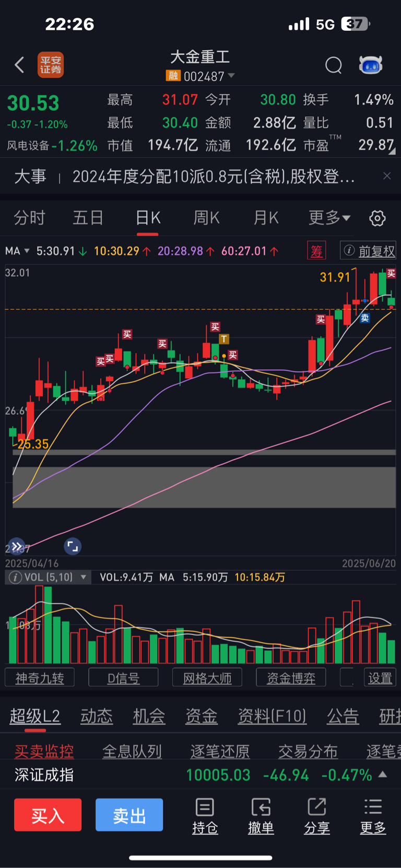Select the 资金博弈 indicator
The width and height of the screenshot is (401, 868).
coord(291,677)
